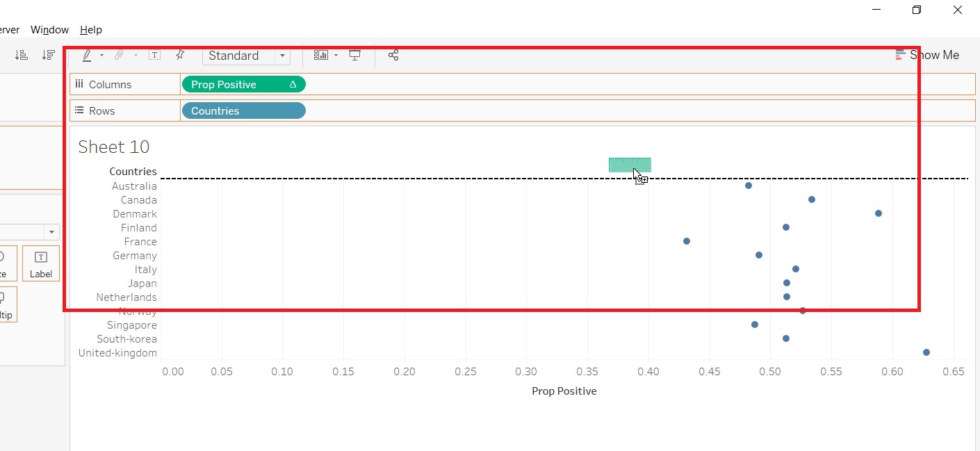980x451 pixels.
Task: Click the sort descending toolbar icon
Action: (x=48, y=56)
